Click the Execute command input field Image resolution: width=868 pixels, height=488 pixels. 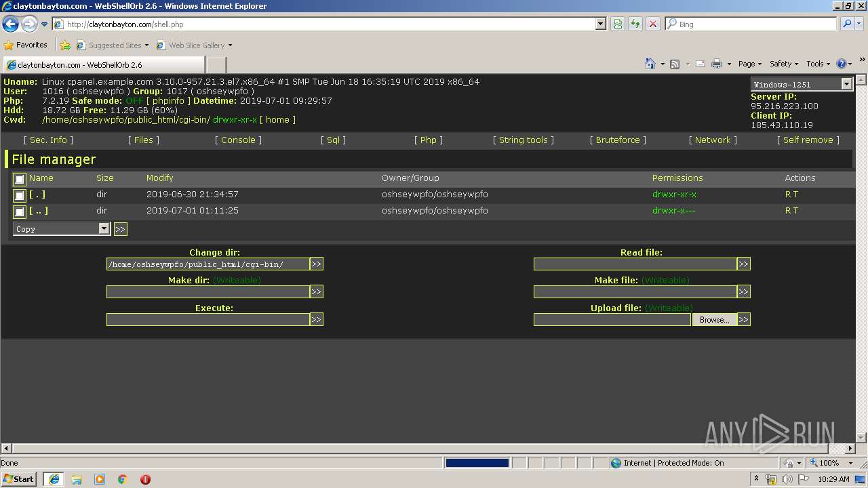pos(208,319)
